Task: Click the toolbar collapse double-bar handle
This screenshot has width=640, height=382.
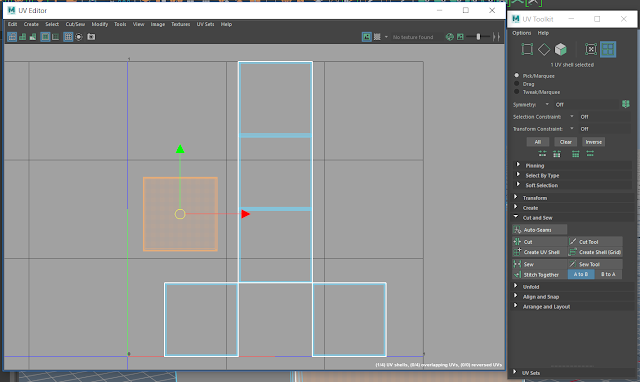Action: 496,37
